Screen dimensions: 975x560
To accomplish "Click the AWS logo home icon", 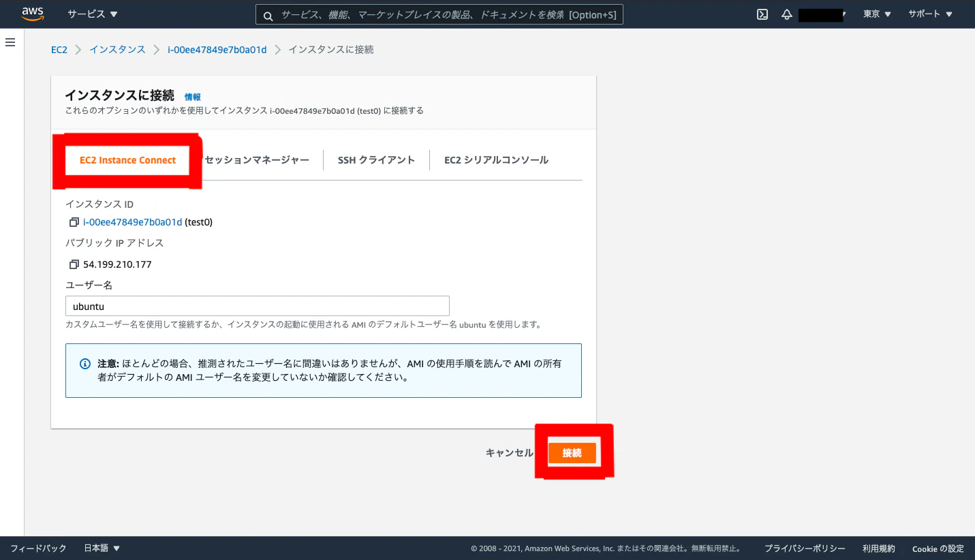I will click(x=32, y=14).
